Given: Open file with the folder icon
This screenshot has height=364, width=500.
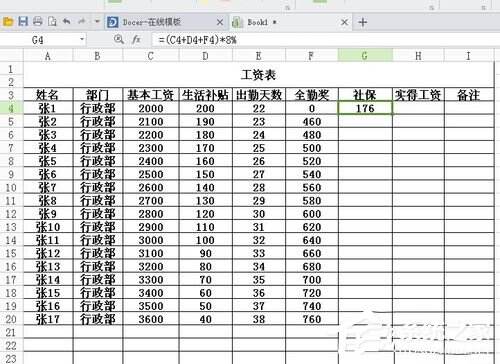Looking at the screenshot, I should click(8, 22).
